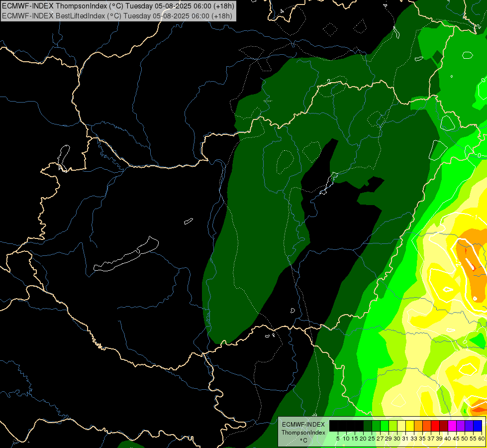Viewport: 487px width, 448px height.
Task: Click the BestLiftedIndex title line at top
Action: [117, 16]
